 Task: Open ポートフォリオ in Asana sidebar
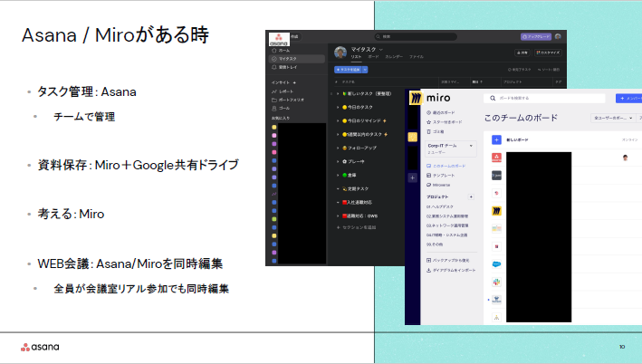click(288, 100)
